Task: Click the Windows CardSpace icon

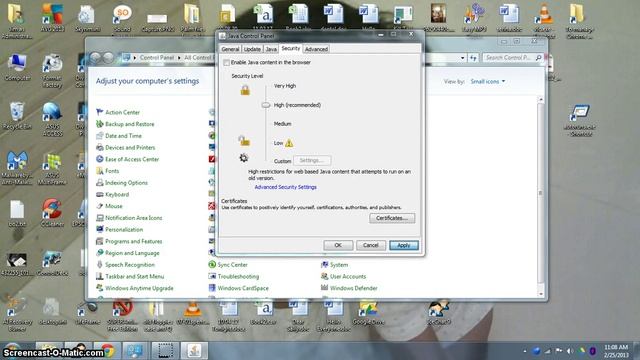Action: coord(212,288)
